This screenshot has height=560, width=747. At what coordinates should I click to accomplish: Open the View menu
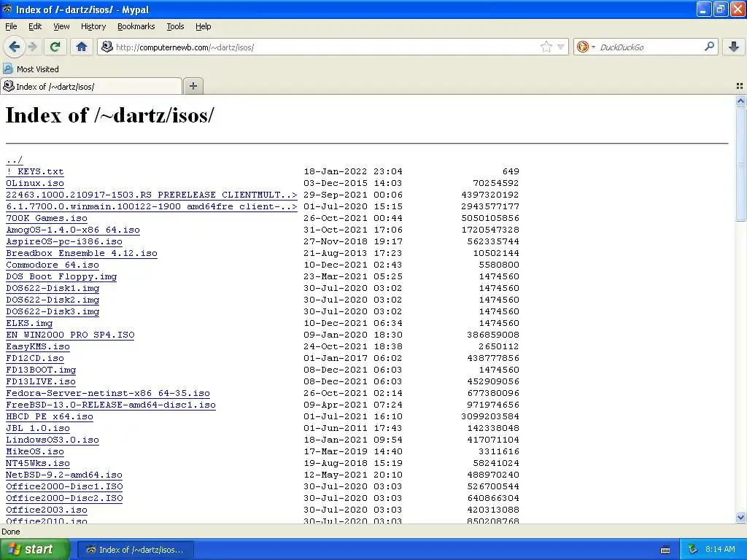click(x=61, y=26)
